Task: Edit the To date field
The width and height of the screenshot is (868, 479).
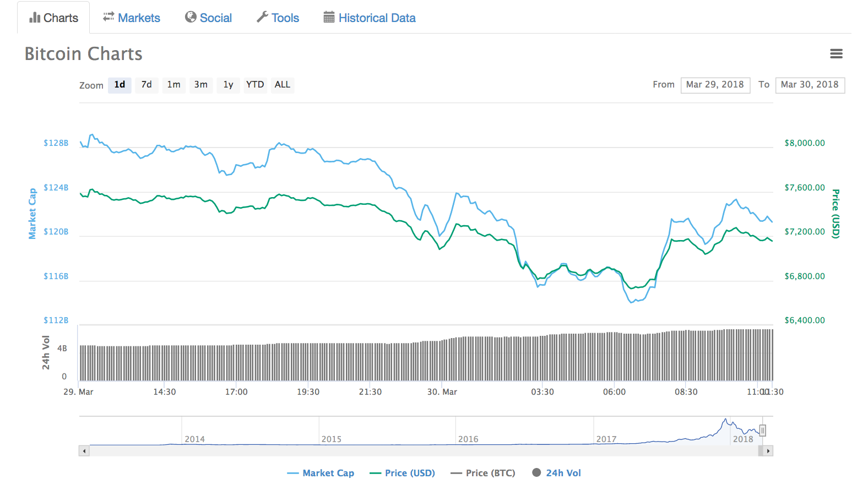Action: pyautogui.click(x=810, y=85)
